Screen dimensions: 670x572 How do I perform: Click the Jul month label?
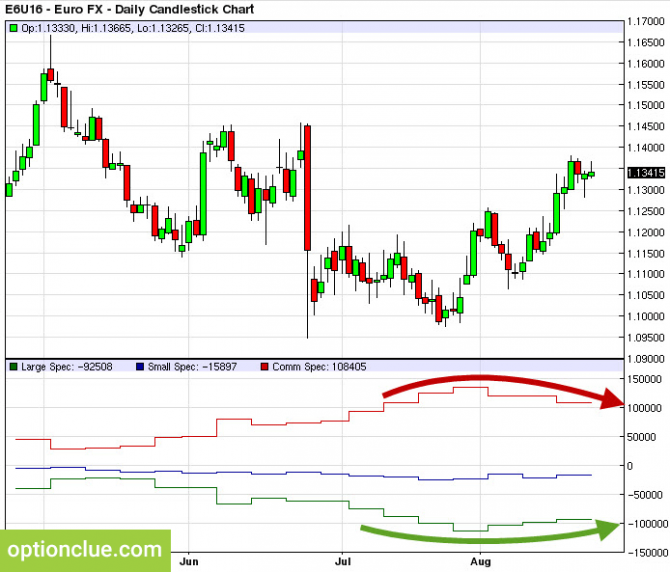343,561
